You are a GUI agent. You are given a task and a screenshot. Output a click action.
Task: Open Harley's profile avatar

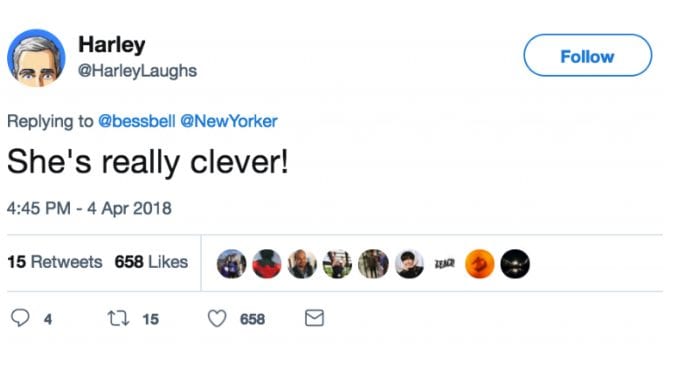click(36, 58)
